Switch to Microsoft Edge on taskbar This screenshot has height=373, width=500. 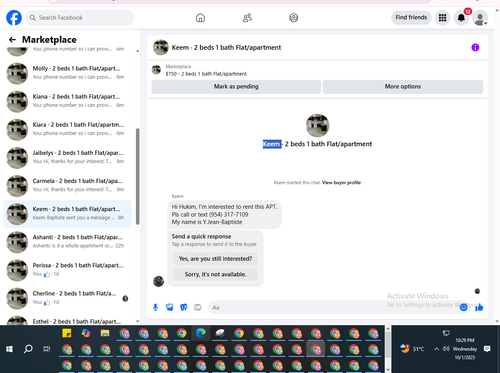201,333
